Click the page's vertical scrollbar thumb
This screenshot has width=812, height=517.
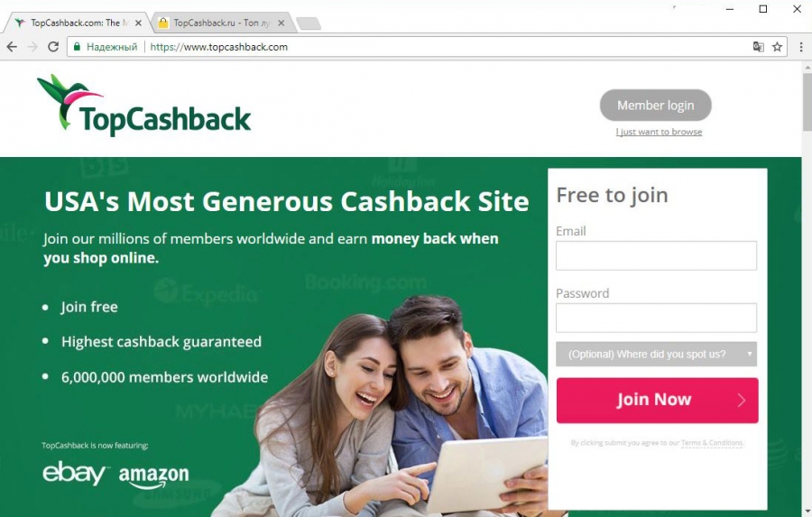[x=807, y=102]
